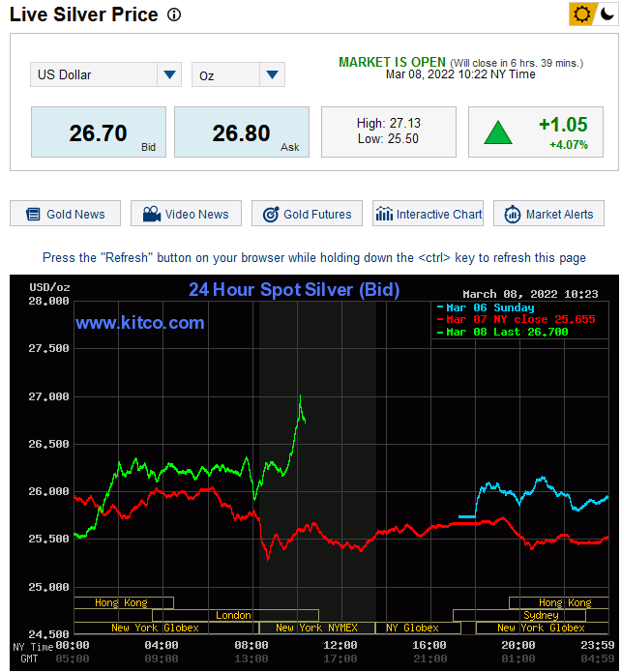The width and height of the screenshot is (621, 672).
Task: Click the Mar 08 Last 26.700 legend
Action: (502, 332)
